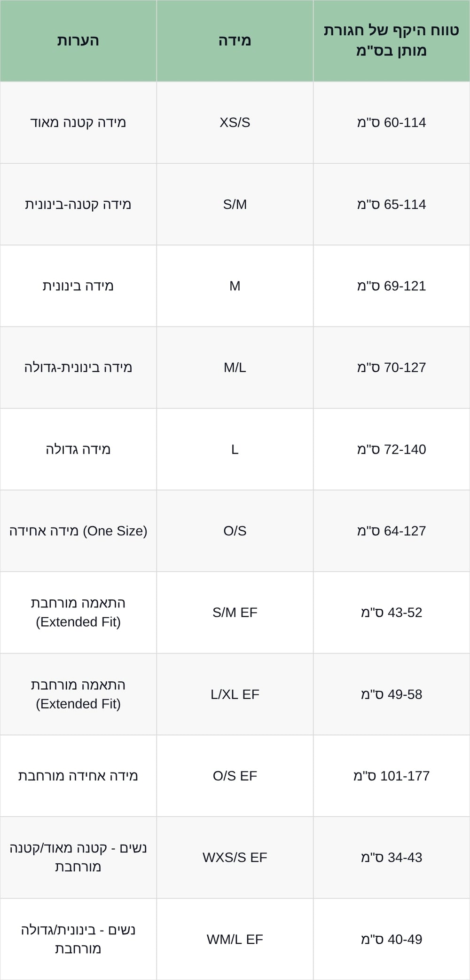
Task: Select the 69-121 ס"מ range cell
Action: [x=391, y=286]
